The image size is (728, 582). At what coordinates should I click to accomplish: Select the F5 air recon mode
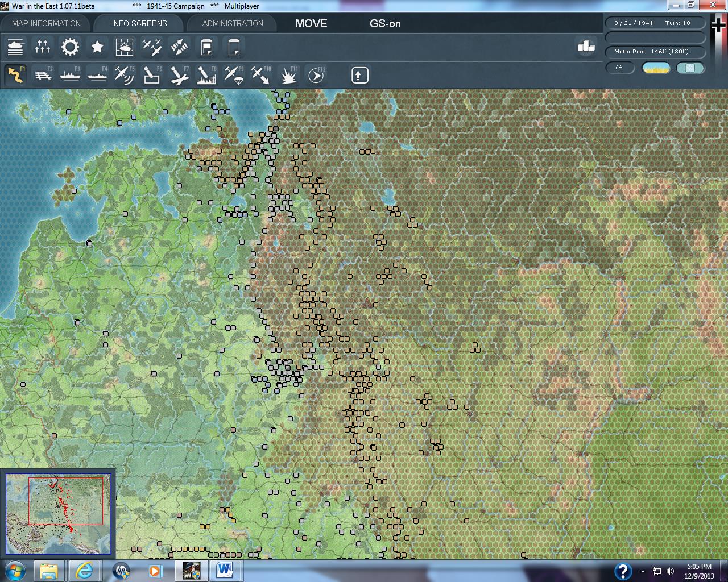click(125, 75)
